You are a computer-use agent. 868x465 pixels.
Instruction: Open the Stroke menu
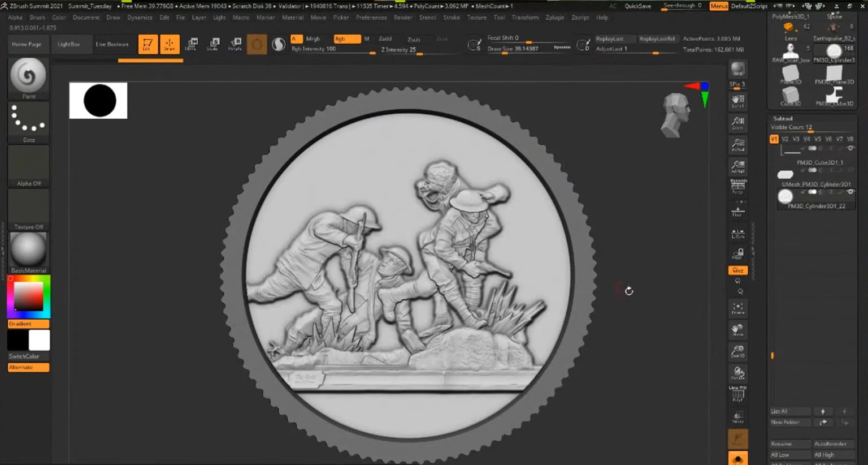tap(451, 18)
